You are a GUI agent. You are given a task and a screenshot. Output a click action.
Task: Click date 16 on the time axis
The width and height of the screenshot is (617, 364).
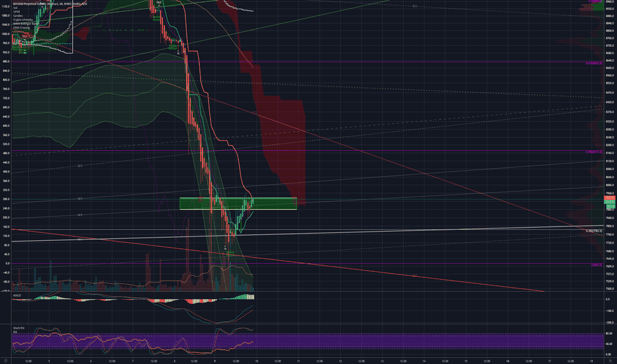pyautogui.click(x=508, y=361)
